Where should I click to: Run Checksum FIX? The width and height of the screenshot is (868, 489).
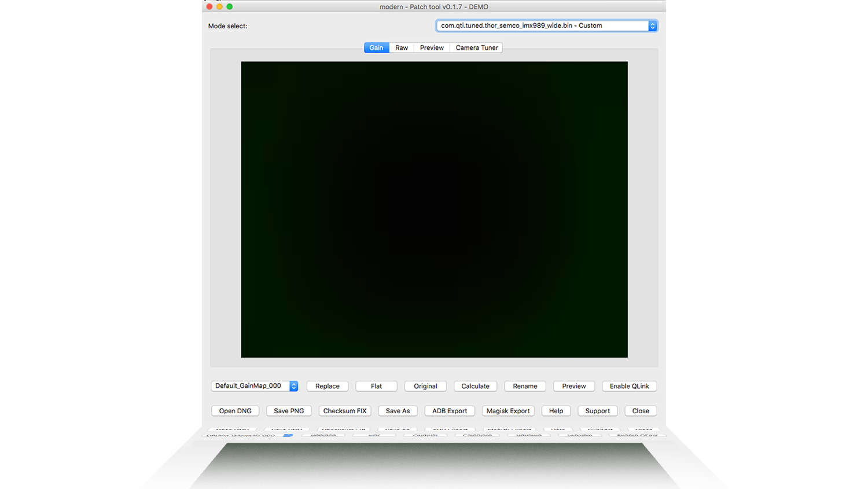coord(345,411)
